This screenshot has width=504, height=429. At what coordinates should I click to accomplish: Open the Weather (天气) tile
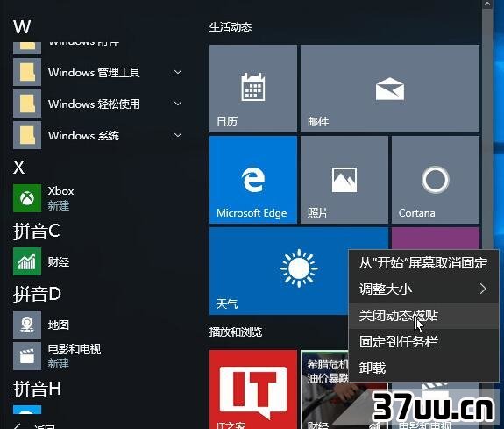(279, 271)
